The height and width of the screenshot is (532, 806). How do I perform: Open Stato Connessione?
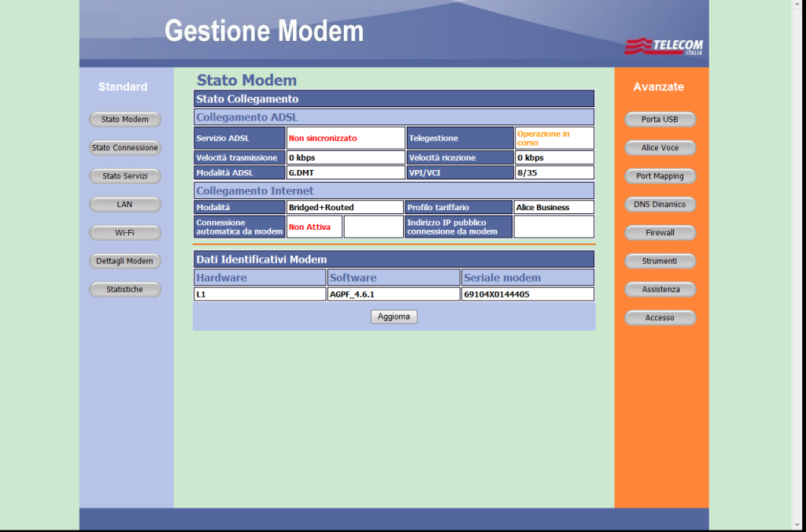[124, 148]
